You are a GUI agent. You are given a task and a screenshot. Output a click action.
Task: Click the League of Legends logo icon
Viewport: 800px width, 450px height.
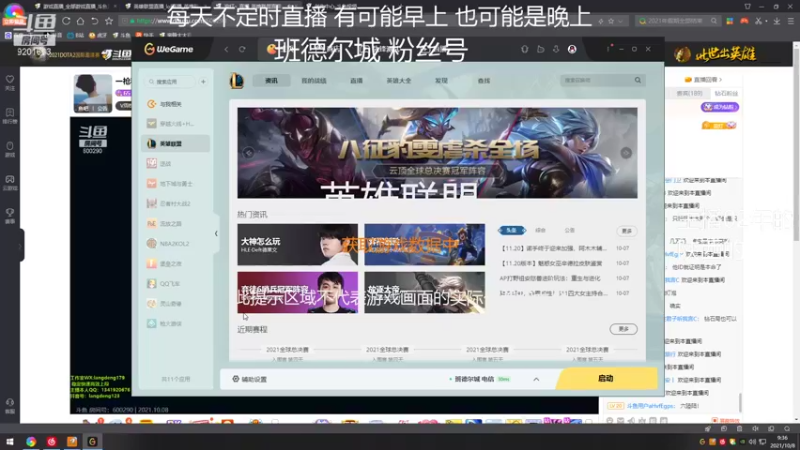point(237,81)
